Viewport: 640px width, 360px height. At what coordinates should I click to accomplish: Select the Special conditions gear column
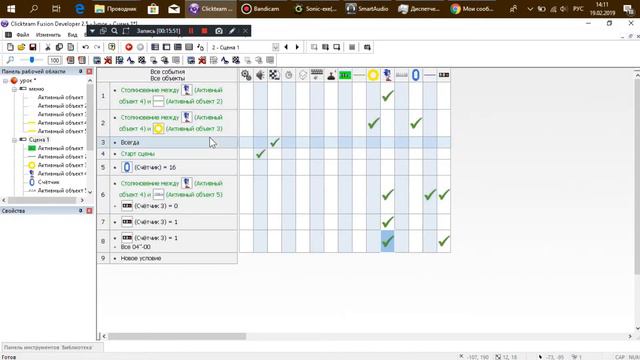246,75
